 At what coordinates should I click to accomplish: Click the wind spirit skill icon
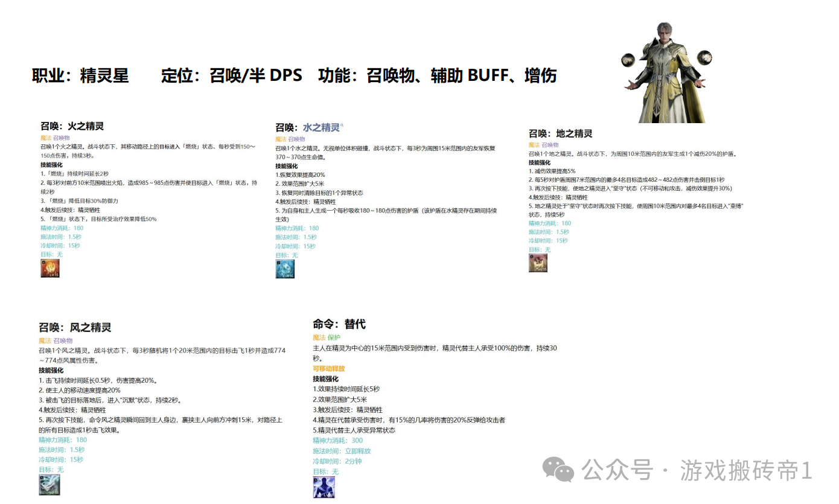click(x=49, y=485)
